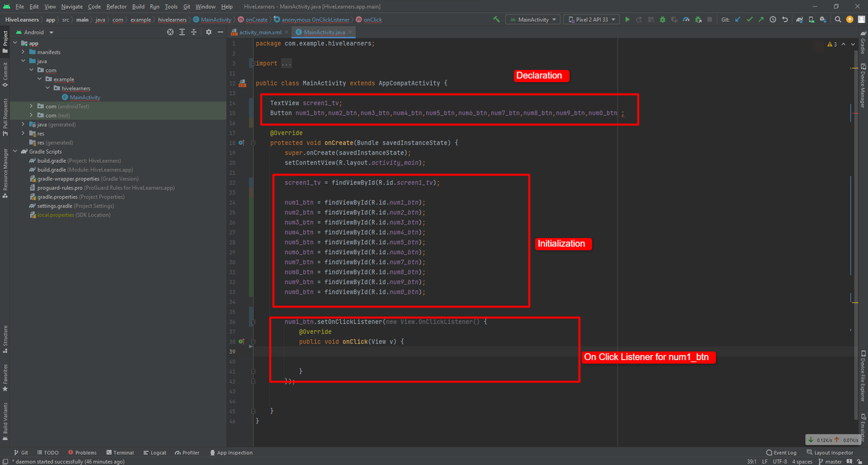Open the Layout Inspector button

[829, 453]
